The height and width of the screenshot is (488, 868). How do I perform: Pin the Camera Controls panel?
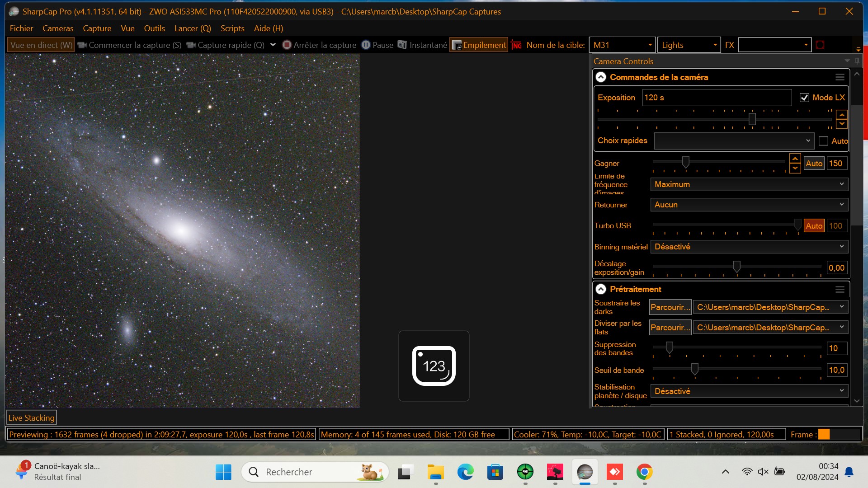click(857, 61)
